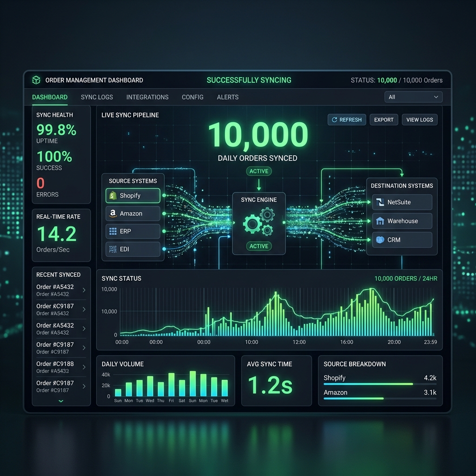Click the large 10,000 daily orders number

[x=258, y=135]
